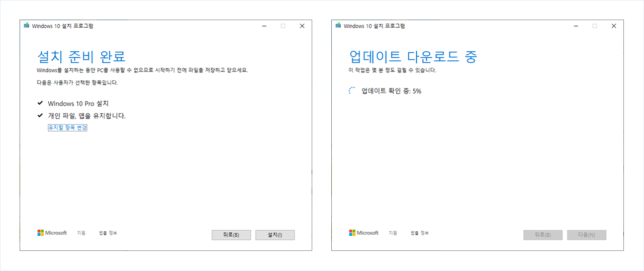Open the 유지할 항목 변경 link
Screen dimensions: 644x271
pos(67,128)
